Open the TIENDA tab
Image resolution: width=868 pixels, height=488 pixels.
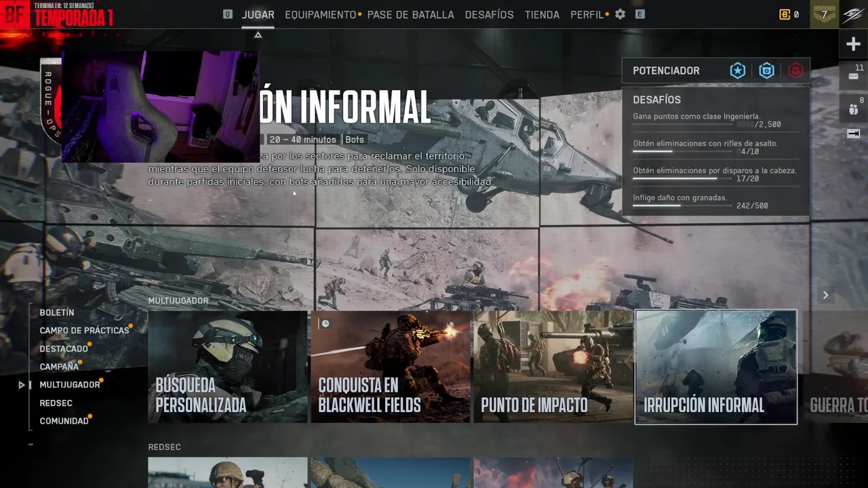click(x=542, y=14)
